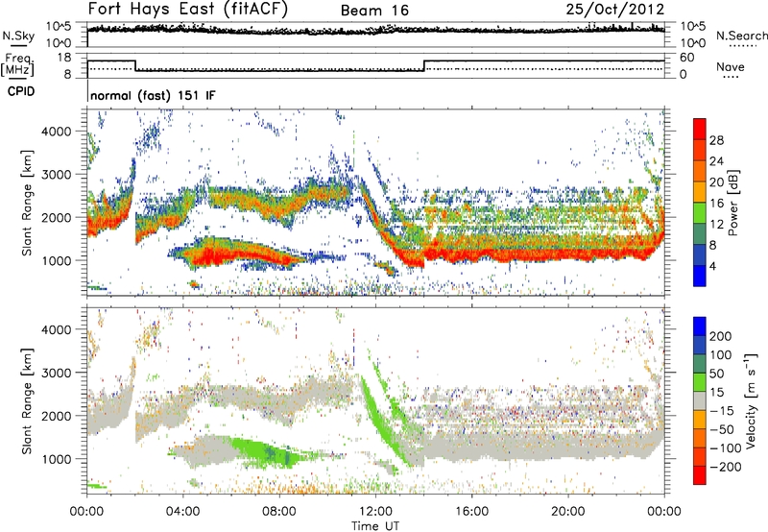Pick the light green power colorbar segment
The height and width of the screenshot is (532, 768).
(700, 213)
